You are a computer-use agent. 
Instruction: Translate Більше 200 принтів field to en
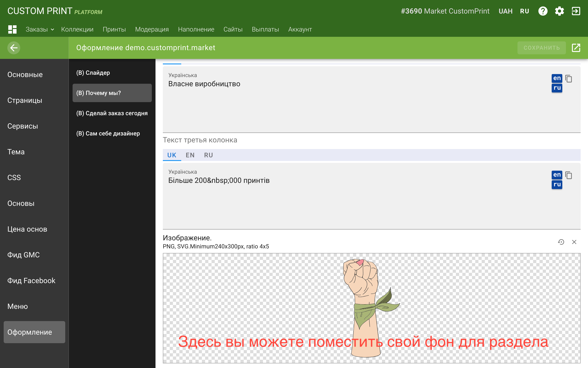coord(557,175)
